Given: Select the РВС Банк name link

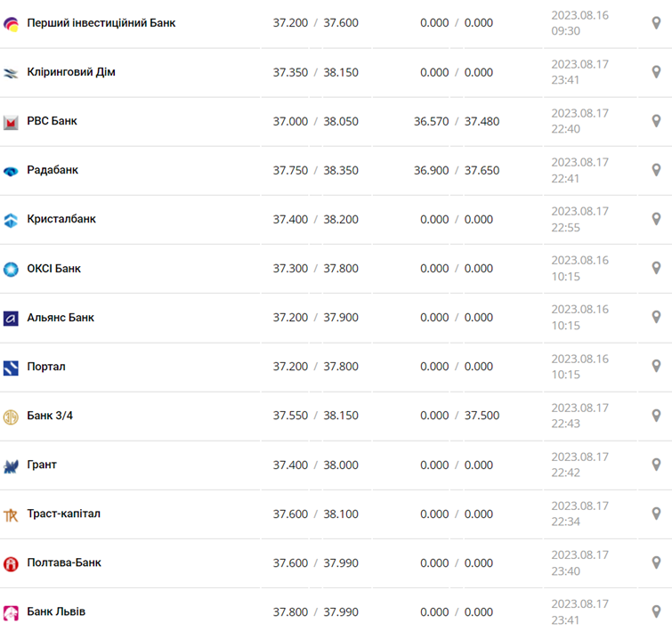Looking at the screenshot, I should point(52,121).
